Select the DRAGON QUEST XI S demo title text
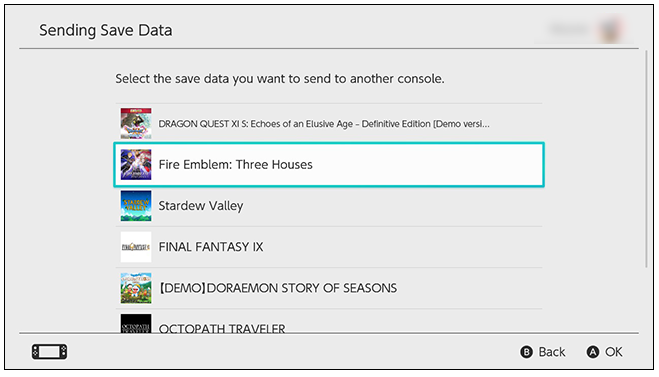The image size is (659, 377). click(324, 124)
